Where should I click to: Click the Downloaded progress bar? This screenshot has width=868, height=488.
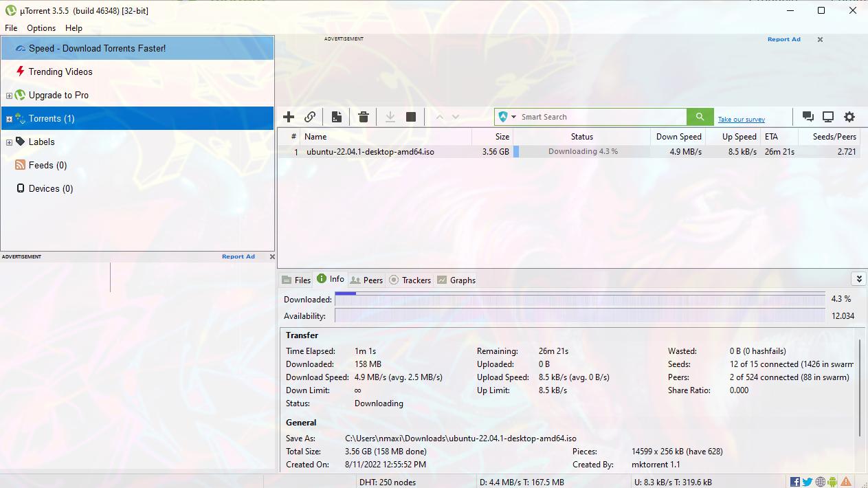(x=577, y=299)
